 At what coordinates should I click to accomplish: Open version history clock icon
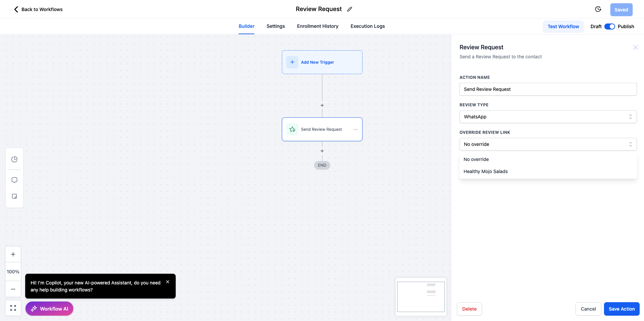coord(598,9)
